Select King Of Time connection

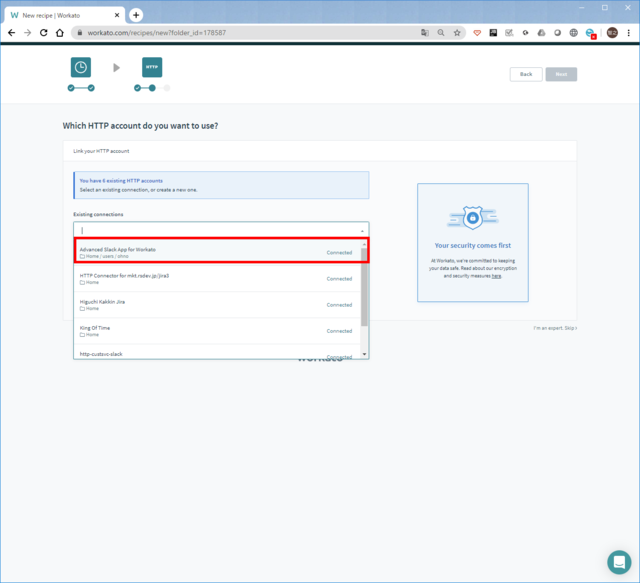[x=218, y=331]
